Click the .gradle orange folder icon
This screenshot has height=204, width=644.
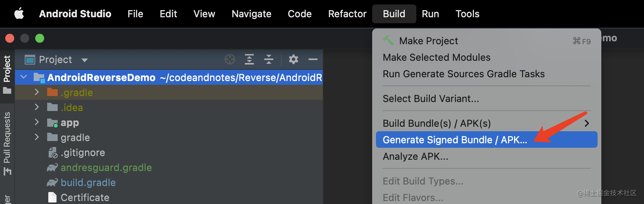point(52,92)
